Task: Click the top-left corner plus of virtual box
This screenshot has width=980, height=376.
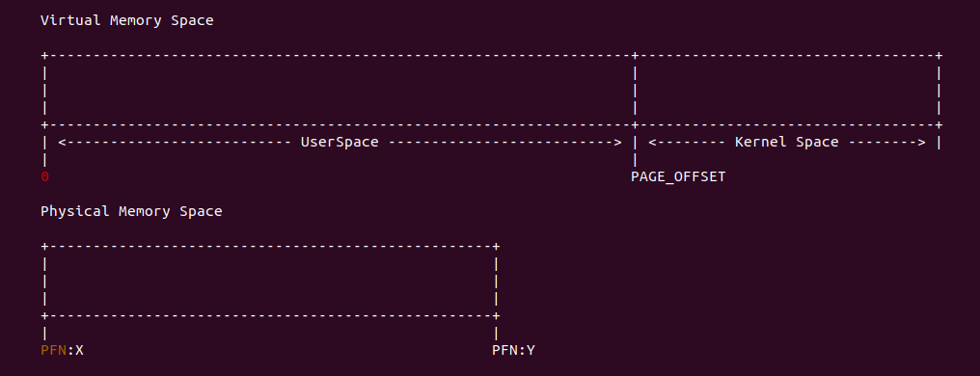Action: (x=44, y=56)
